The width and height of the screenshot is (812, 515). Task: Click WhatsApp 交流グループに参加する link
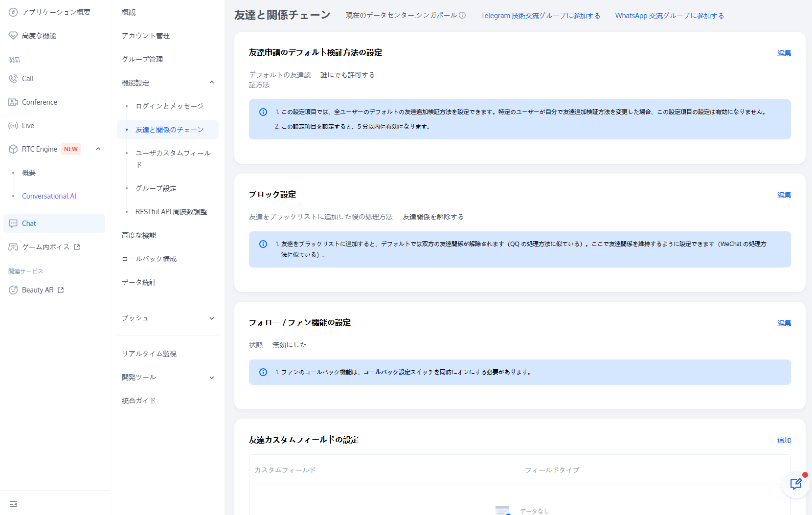coord(670,16)
